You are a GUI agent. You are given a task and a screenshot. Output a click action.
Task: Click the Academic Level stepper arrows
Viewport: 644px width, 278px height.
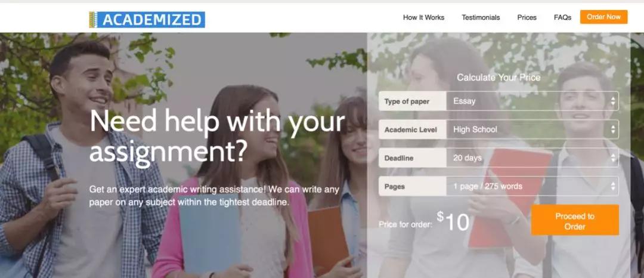[x=613, y=129]
